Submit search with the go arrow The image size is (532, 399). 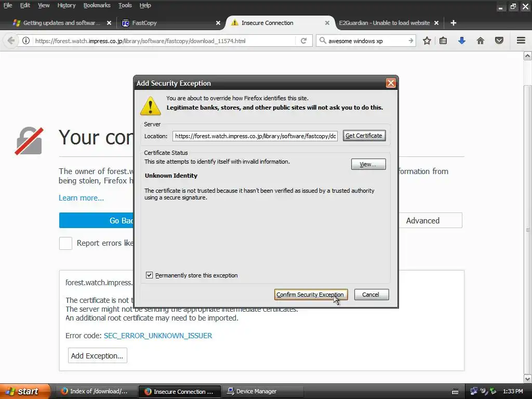pyautogui.click(x=410, y=41)
